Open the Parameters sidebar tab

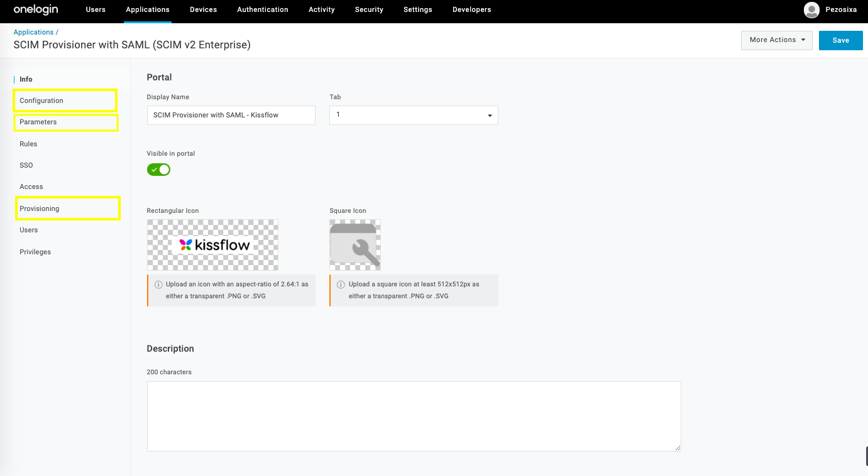pos(38,122)
